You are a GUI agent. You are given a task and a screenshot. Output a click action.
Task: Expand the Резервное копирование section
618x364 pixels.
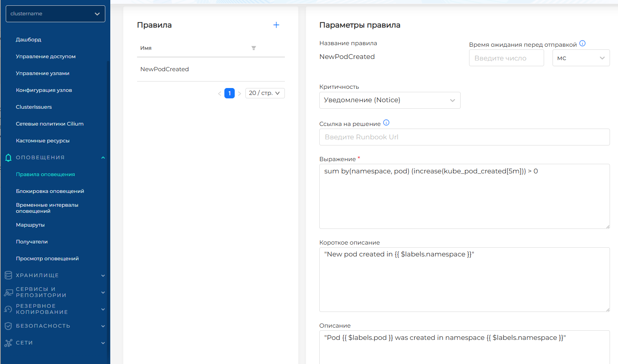[x=103, y=309]
